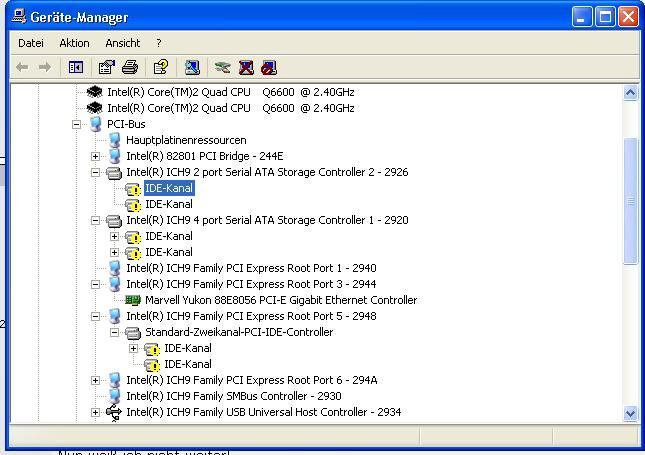
Task: Expand the USB Universal Host Controller node
Action: pos(95,412)
